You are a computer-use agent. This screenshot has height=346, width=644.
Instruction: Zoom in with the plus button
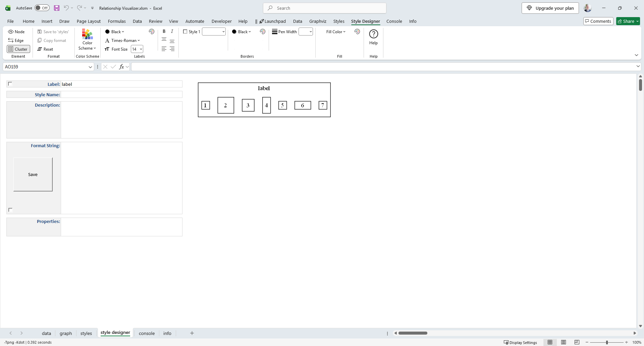(626, 342)
